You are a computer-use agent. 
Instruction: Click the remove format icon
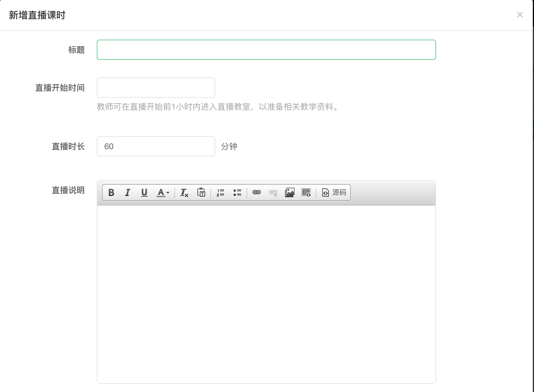point(184,193)
